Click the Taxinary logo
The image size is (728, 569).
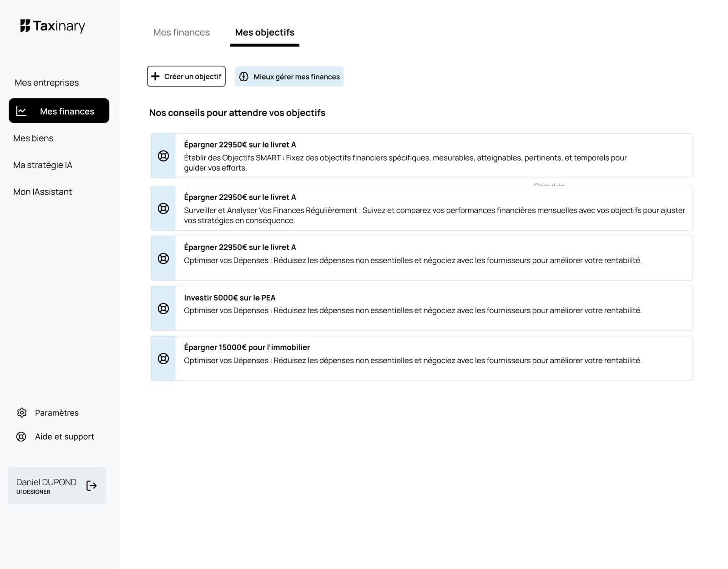52,26
